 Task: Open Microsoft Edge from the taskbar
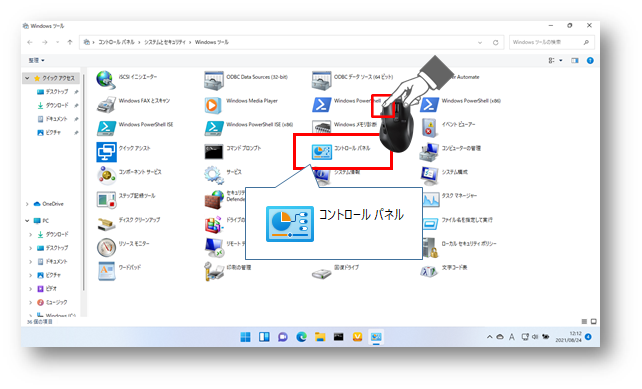(x=302, y=337)
